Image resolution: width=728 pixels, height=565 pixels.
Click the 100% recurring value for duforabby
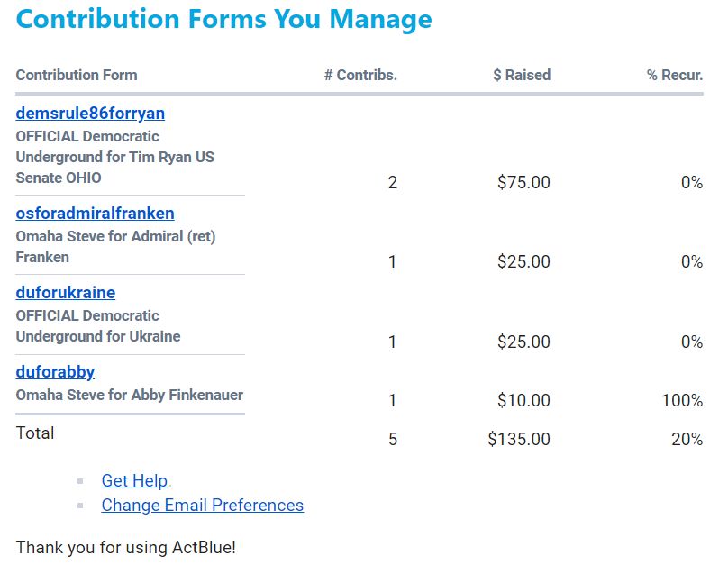coord(682,400)
